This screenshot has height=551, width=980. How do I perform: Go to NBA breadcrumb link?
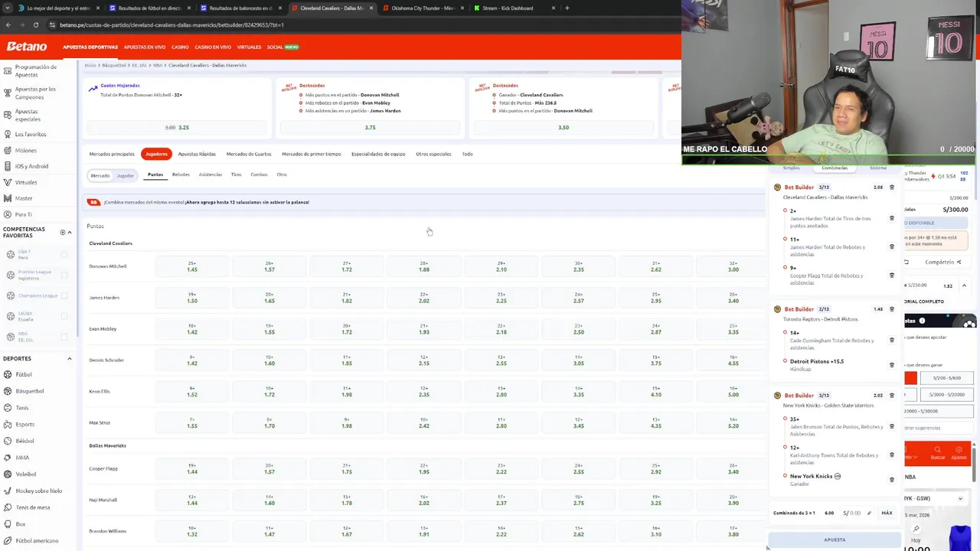158,65
